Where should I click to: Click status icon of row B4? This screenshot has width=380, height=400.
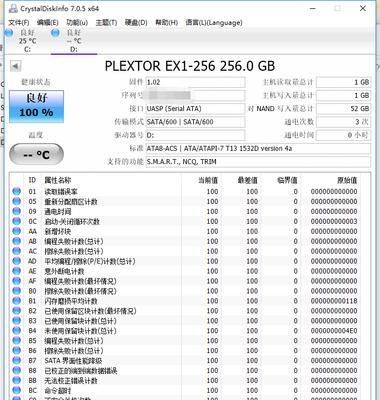pos(16,331)
